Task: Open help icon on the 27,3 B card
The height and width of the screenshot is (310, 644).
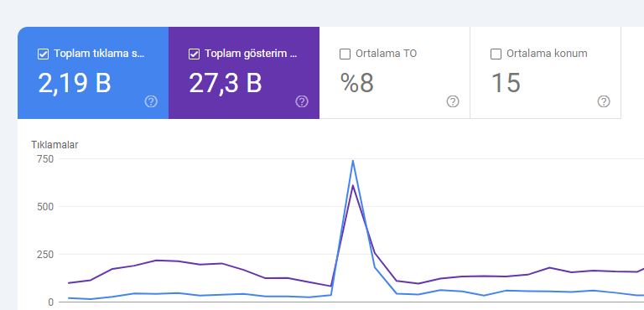Action: [302, 101]
